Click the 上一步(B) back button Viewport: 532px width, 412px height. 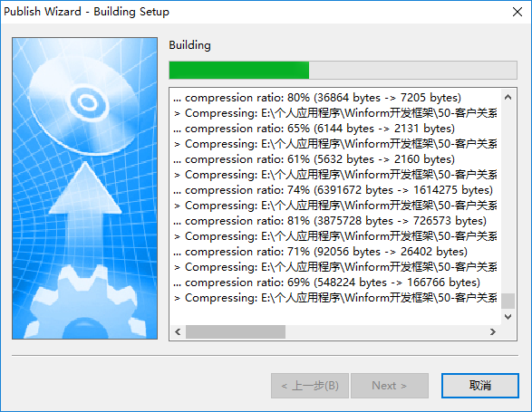point(310,386)
